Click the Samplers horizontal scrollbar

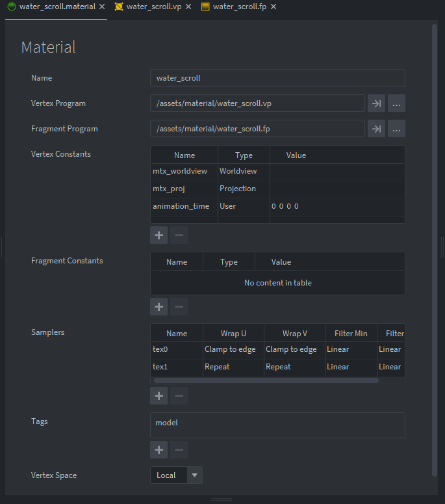coord(266,380)
